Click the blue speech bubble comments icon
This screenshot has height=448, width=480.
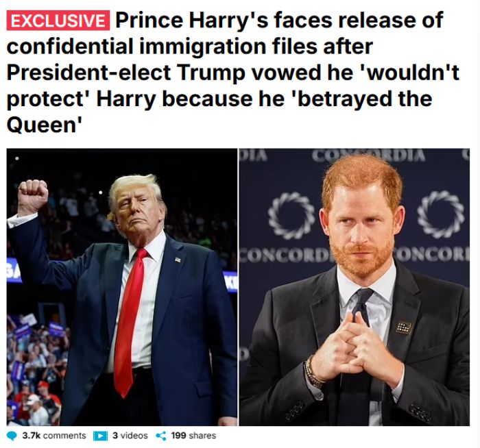12,436
